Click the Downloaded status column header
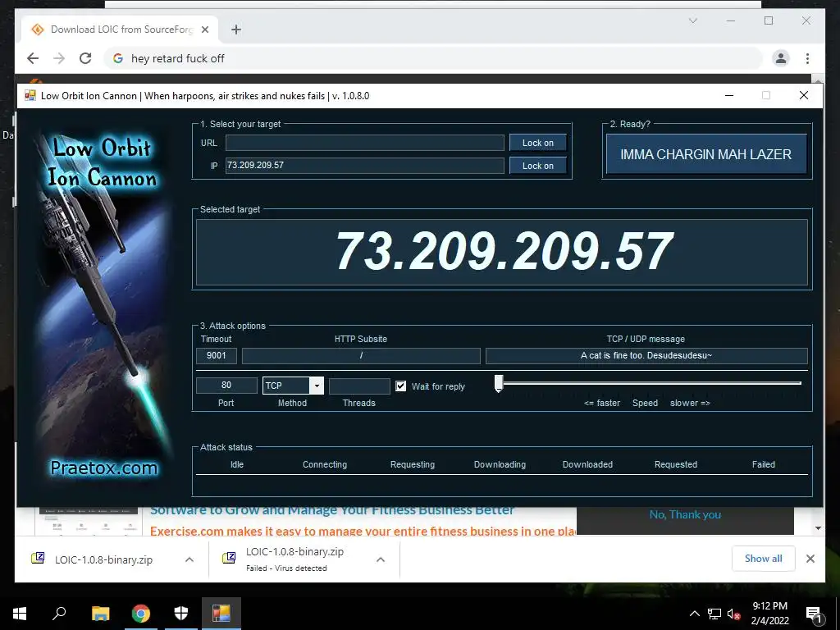 point(587,464)
